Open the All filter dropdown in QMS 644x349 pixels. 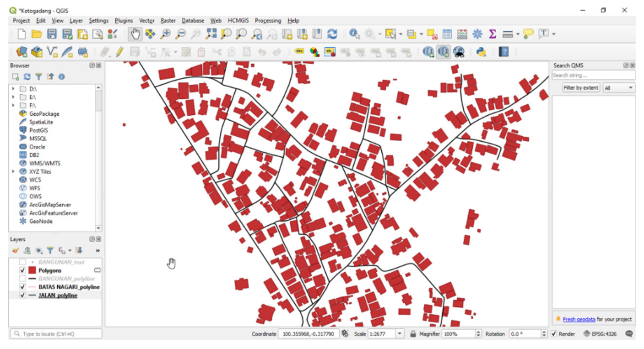(619, 88)
